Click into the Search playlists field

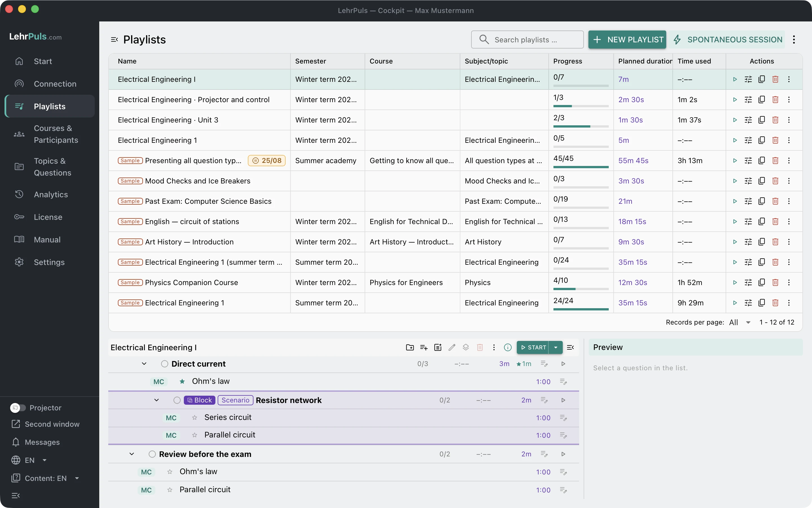pos(527,40)
